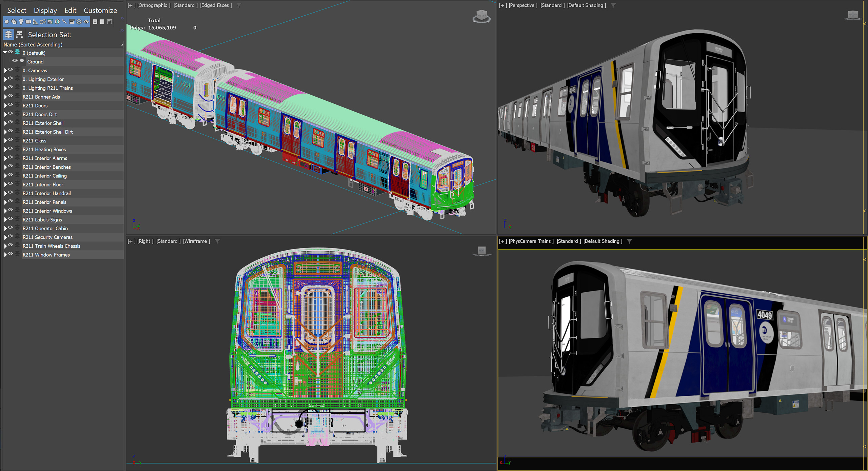Expand the R211 Exterior Shell layer
This screenshot has height=471, width=868.
pyautogui.click(x=5, y=123)
